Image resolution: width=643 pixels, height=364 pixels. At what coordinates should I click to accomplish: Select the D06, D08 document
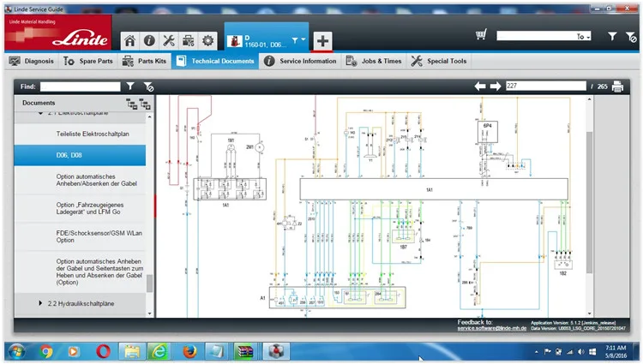[80, 155]
